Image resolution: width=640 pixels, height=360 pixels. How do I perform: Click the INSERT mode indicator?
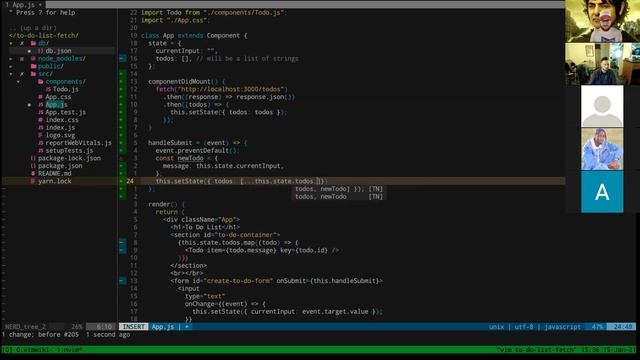133,327
